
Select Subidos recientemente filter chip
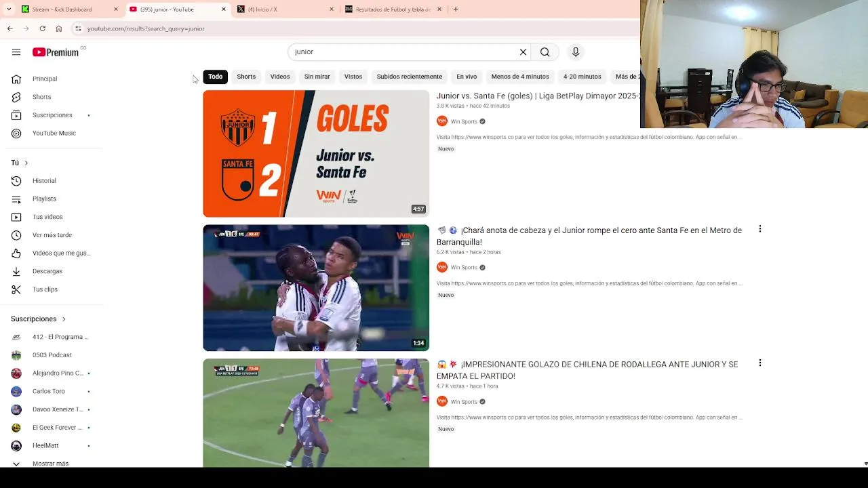click(410, 77)
